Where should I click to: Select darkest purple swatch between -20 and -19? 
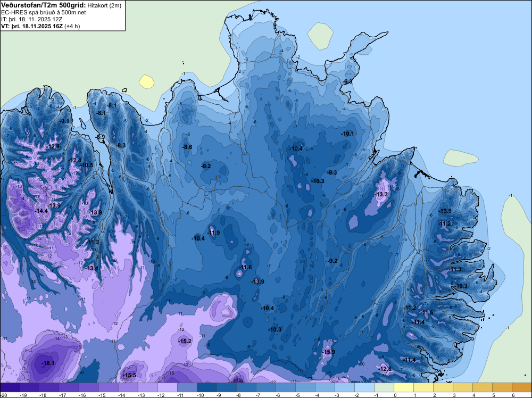pyautogui.click(x=10, y=387)
